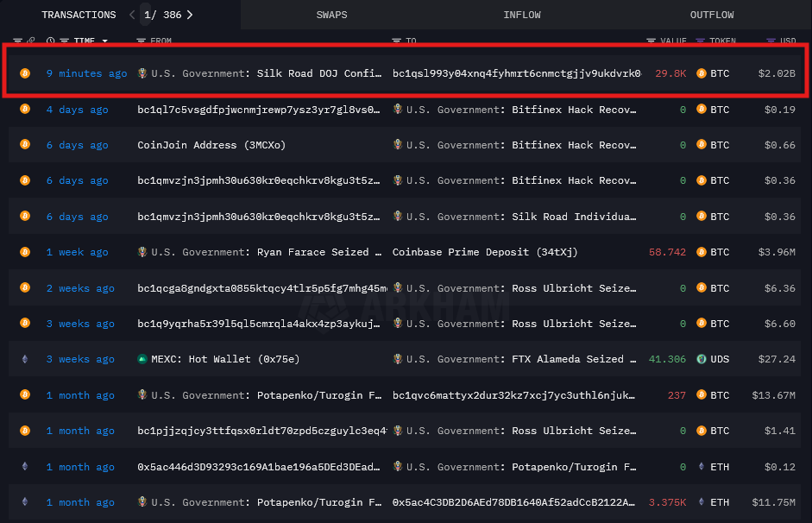Image resolution: width=812 pixels, height=523 pixels.
Task: Click the UDS token icon in the $27.24 row
Action: coord(702,359)
